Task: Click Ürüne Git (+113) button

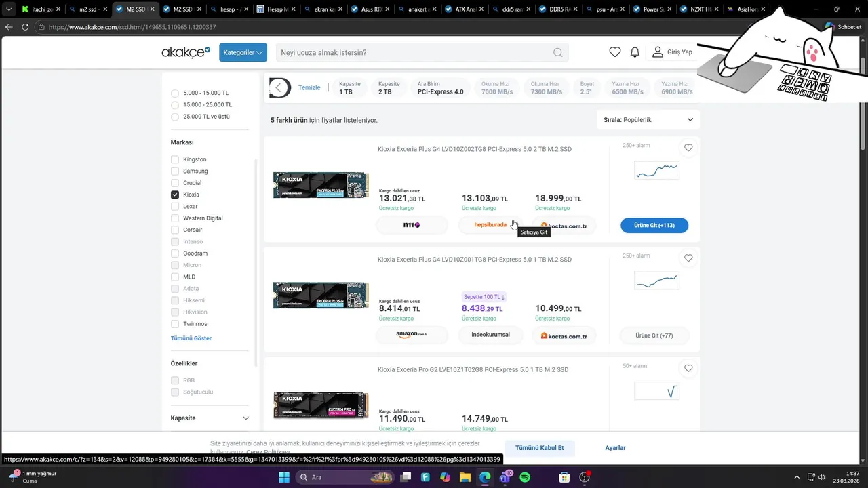Action: pos(654,225)
